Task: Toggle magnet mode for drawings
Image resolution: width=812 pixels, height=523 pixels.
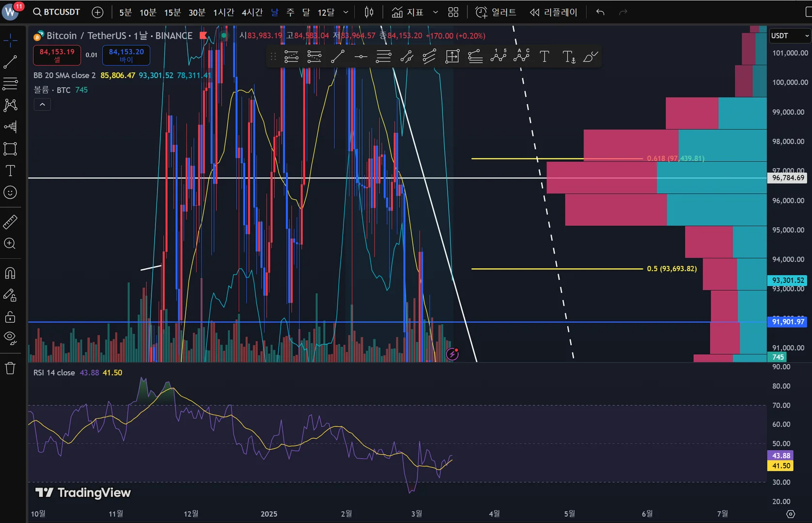Action: [x=10, y=273]
